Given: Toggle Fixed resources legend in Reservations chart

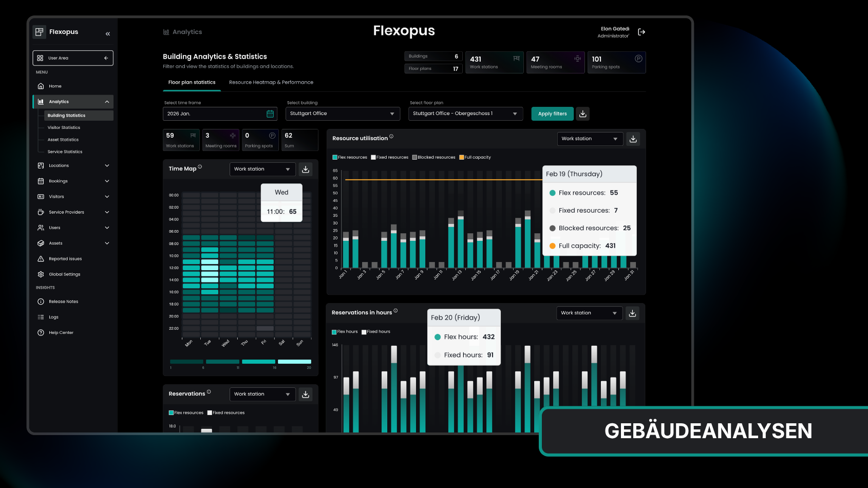Looking at the screenshot, I should point(226,413).
